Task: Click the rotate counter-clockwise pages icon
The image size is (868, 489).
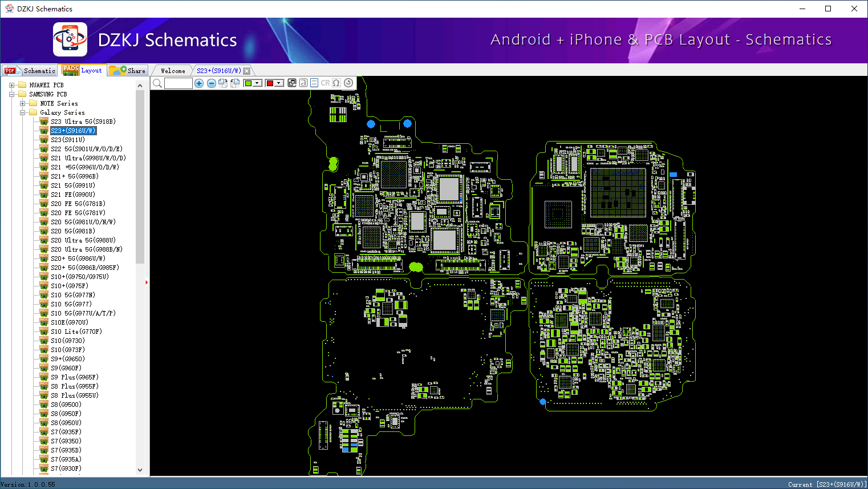Action: pyautogui.click(x=235, y=83)
